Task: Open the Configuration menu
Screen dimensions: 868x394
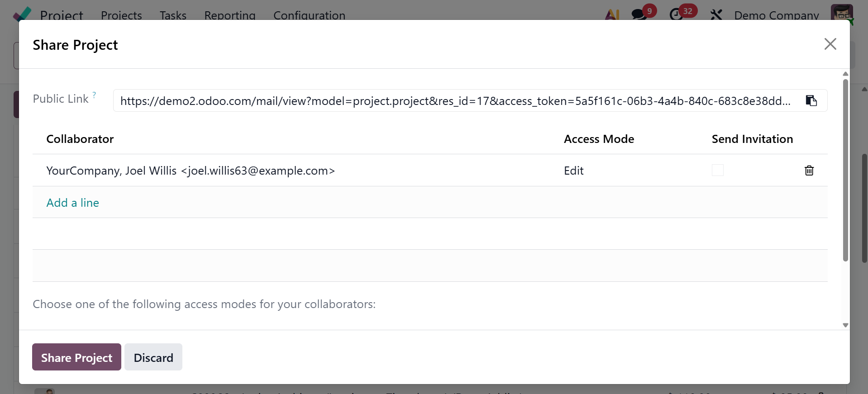Action: coord(309,15)
